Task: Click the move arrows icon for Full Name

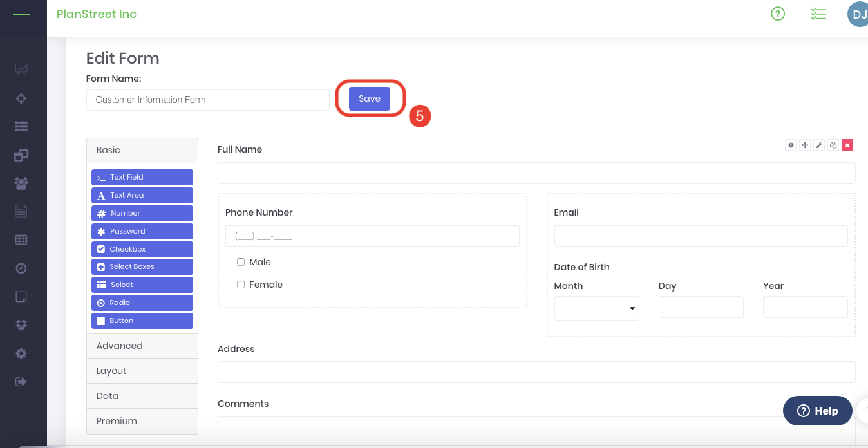Action: [805, 145]
